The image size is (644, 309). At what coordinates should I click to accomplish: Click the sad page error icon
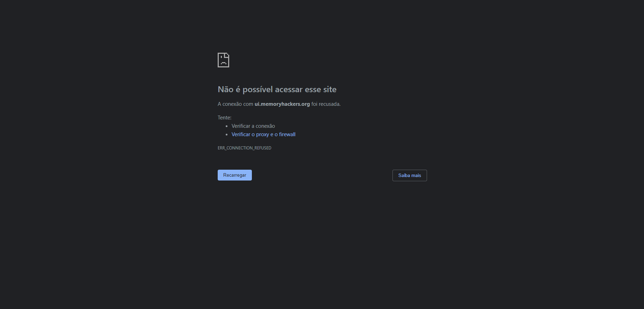(223, 60)
